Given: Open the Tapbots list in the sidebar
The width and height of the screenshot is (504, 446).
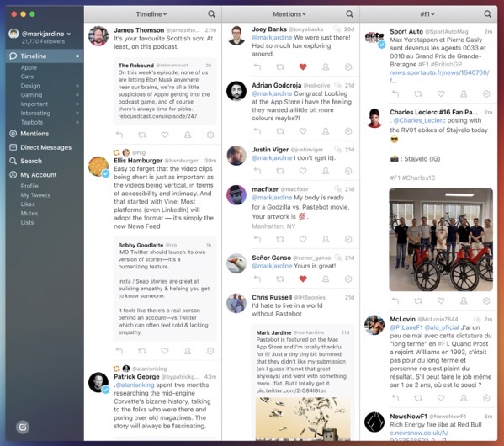Looking at the screenshot, I should pos(31,122).
